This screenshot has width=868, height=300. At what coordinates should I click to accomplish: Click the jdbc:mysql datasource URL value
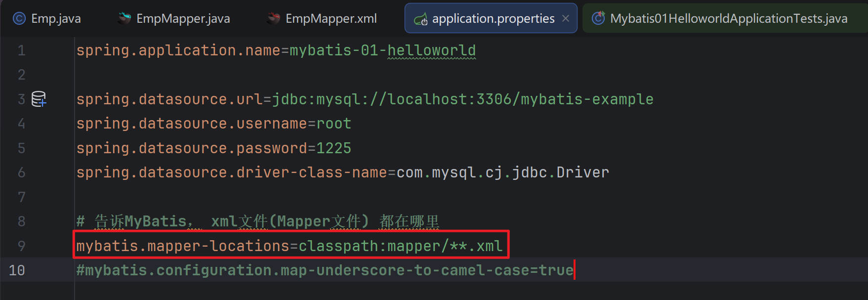462,99
